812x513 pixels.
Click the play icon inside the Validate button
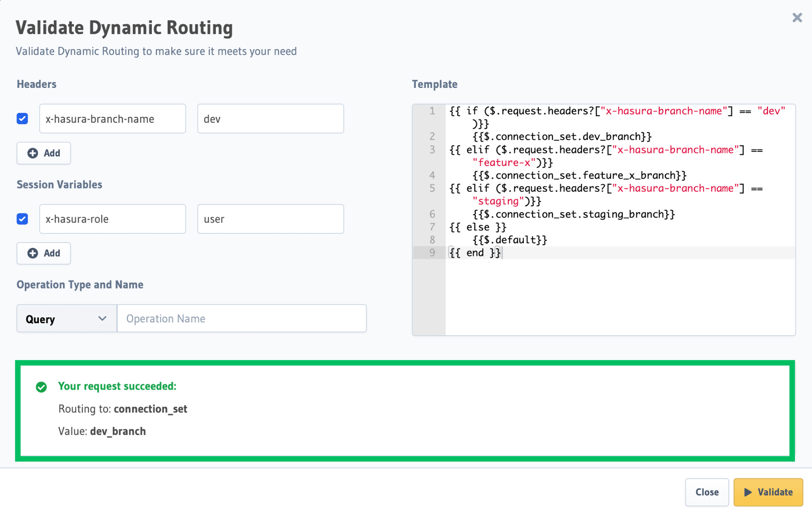(748, 492)
